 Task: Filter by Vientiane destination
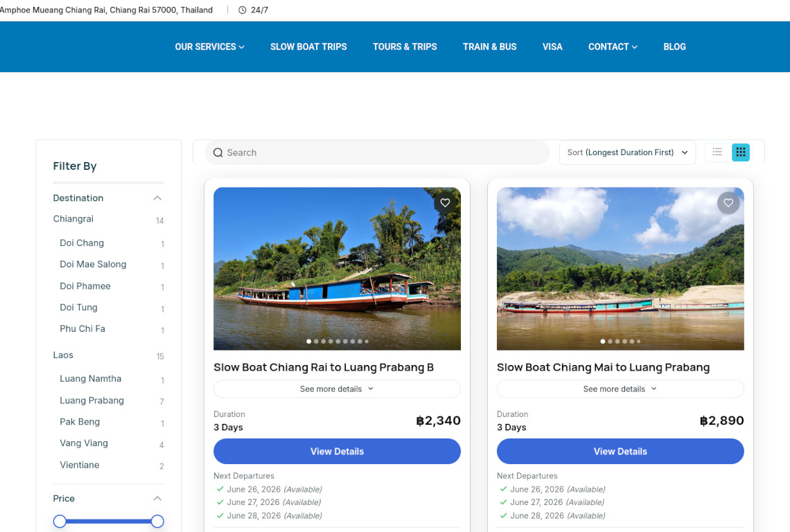pyautogui.click(x=79, y=465)
